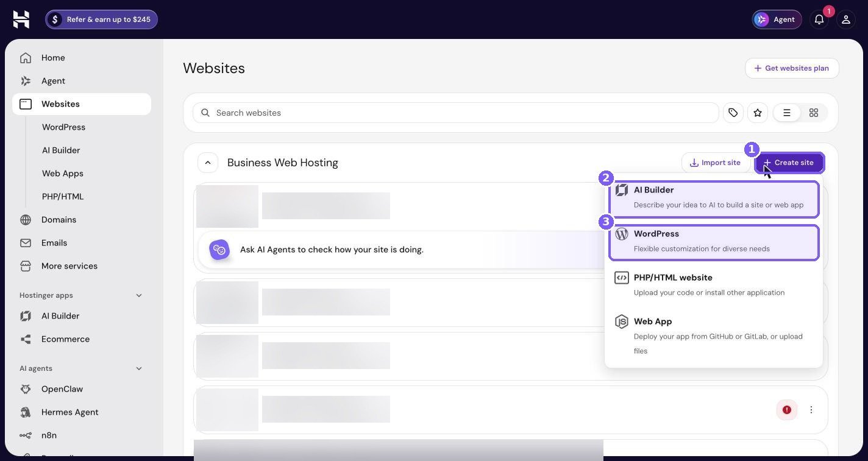Go to Home in sidebar
Image resolution: width=868 pixels, height=461 pixels.
click(82, 58)
